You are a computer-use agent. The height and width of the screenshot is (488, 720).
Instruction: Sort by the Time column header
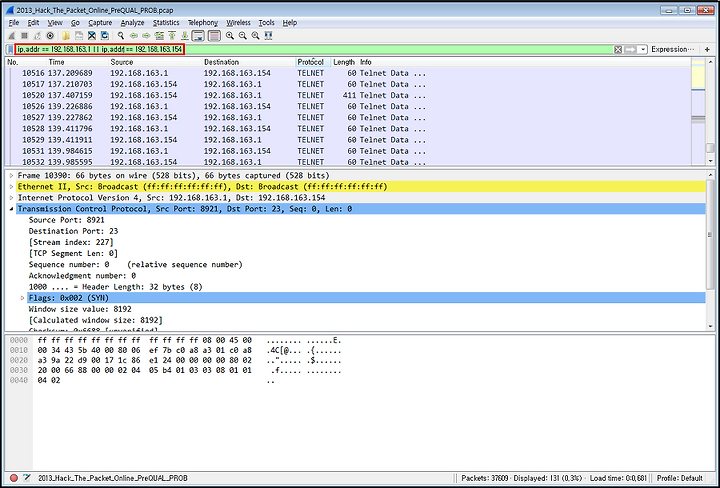[x=77, y=62]
